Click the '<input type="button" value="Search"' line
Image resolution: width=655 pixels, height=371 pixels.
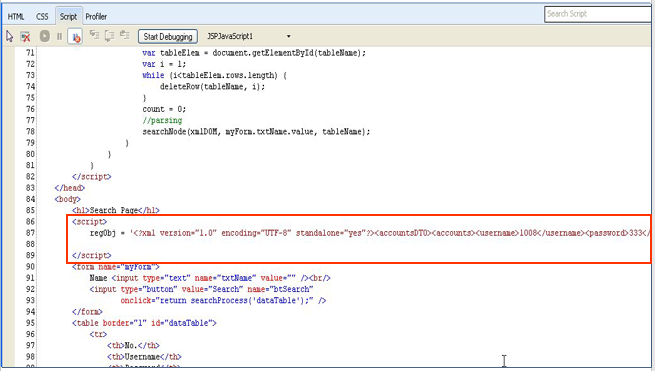(201, 289)
